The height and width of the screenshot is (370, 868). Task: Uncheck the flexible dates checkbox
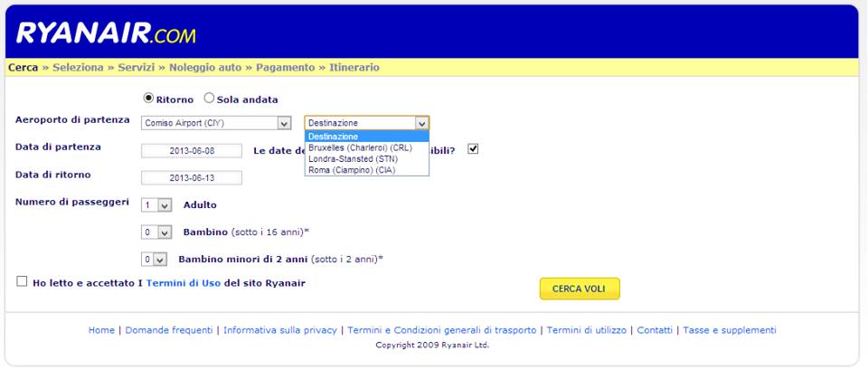(473, 149)
